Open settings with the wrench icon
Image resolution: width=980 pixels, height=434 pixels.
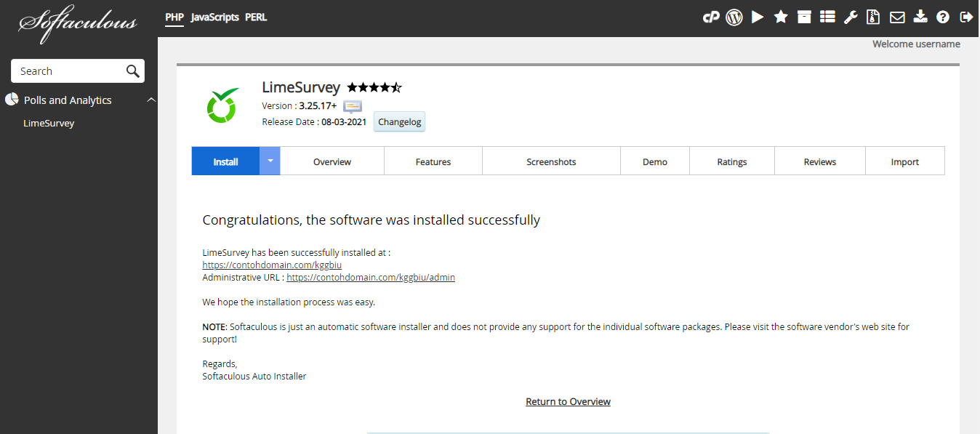click(850, 17)
